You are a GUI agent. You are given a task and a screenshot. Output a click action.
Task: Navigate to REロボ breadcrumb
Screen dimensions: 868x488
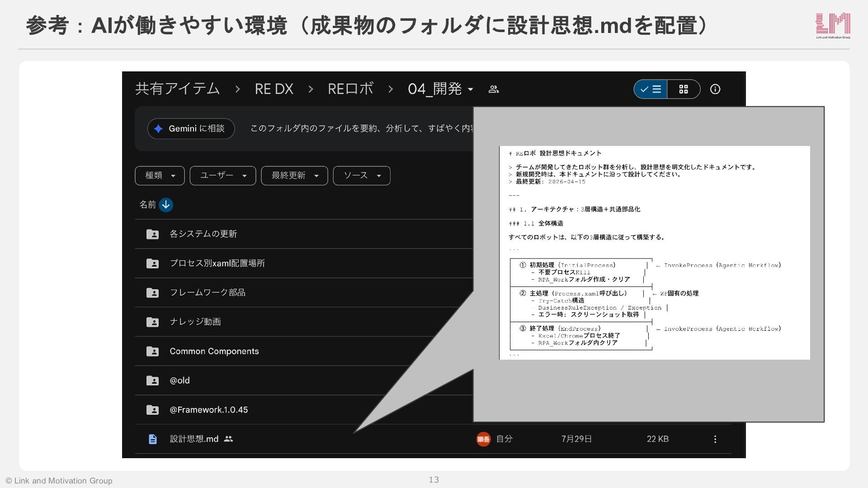click(350, 89)
